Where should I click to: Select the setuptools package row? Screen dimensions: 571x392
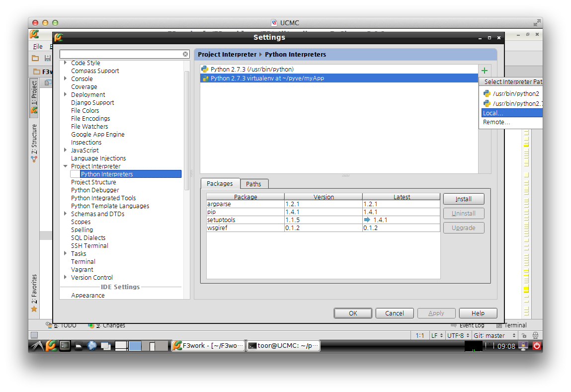(x=323, y=220)
